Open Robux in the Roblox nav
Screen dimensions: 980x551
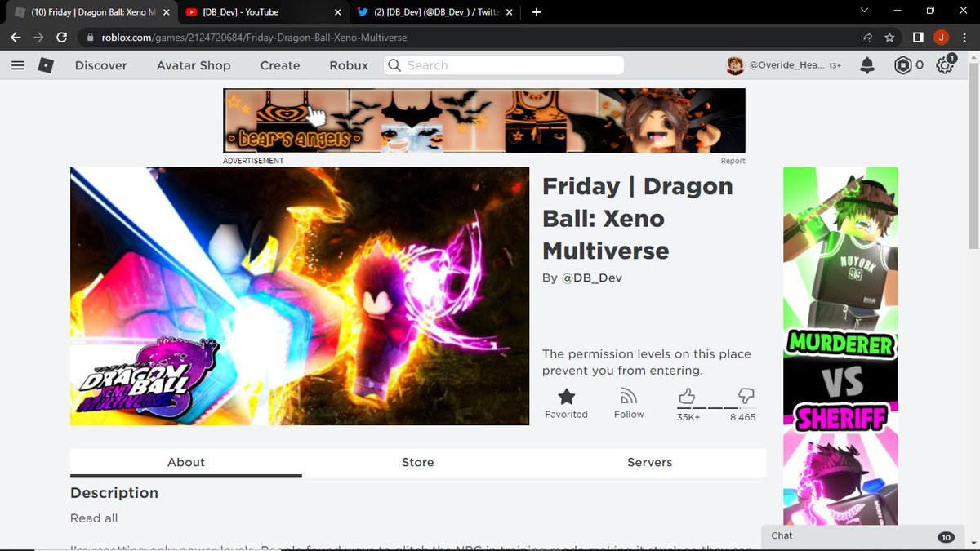(349, 65)
